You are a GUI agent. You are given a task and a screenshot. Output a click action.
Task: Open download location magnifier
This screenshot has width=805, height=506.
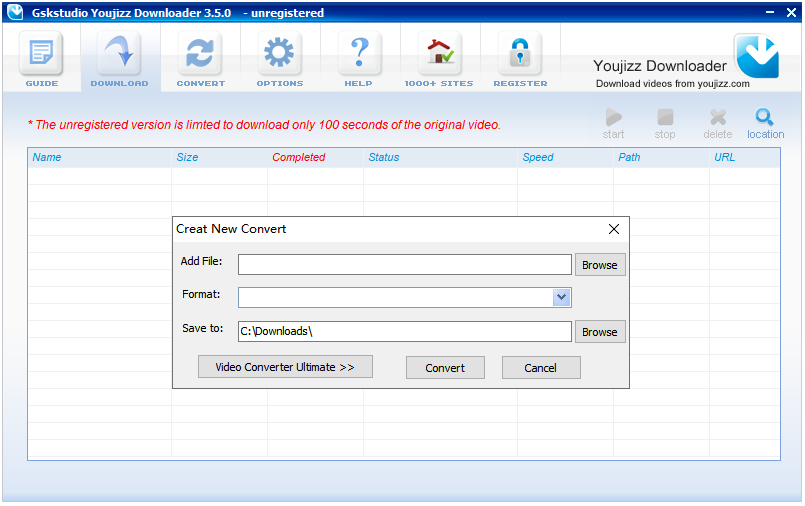point(765,124)
